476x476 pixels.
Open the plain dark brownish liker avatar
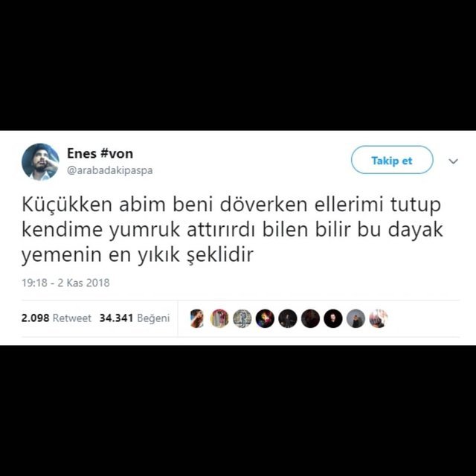coord(310,318)
